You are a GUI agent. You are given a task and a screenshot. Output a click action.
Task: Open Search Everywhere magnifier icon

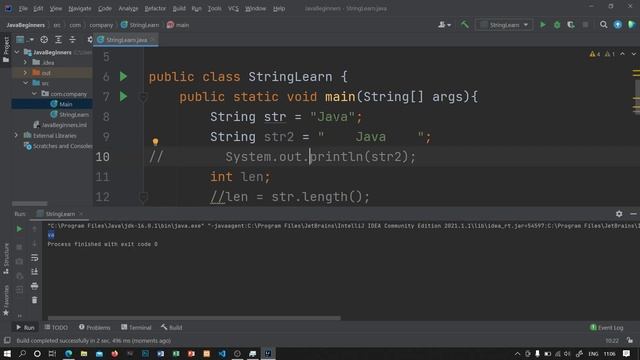603,25
